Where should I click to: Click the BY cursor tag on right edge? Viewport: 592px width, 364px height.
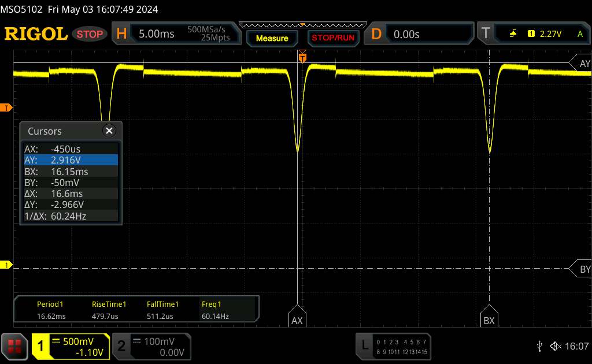(582, 269)
